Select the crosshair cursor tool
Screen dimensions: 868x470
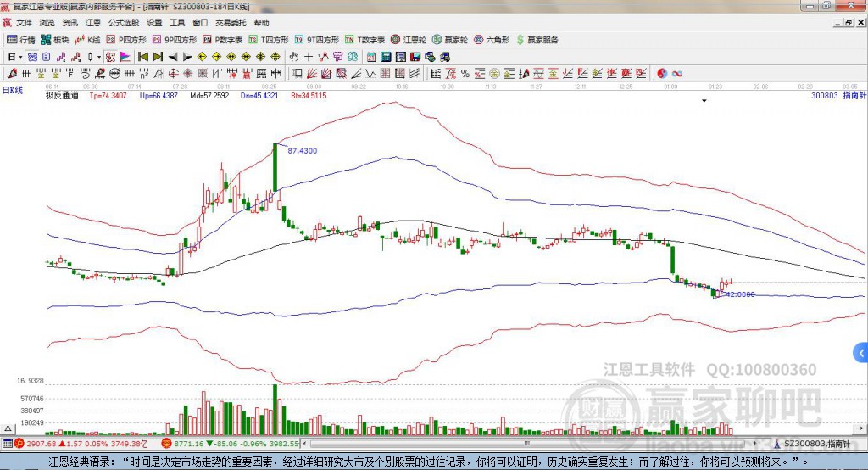pyautogui.click(x=309, y=57)
